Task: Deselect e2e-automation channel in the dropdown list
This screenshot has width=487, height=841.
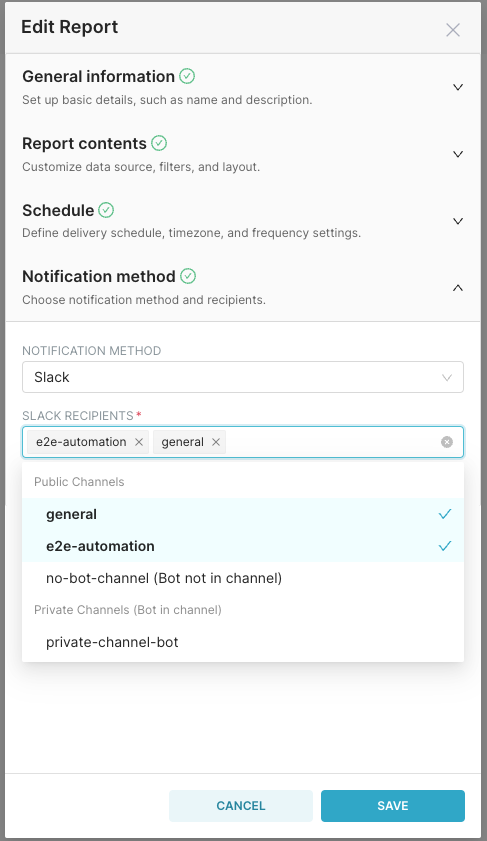Action: pyautogui.click(x=243, y=546)
